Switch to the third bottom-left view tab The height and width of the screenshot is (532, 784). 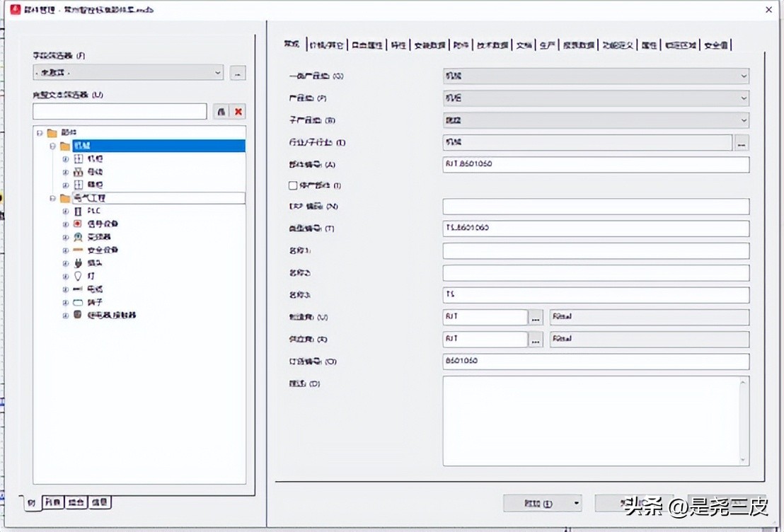click(76, 502)
